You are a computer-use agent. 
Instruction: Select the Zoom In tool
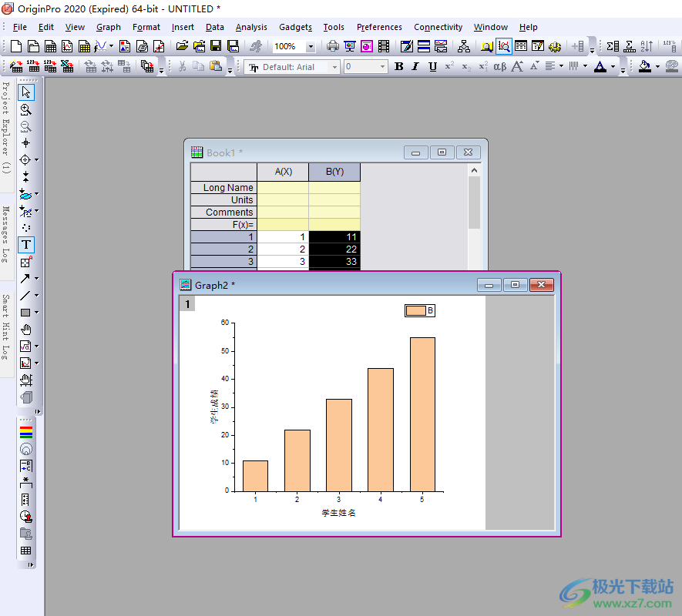[x=26, y=109]
